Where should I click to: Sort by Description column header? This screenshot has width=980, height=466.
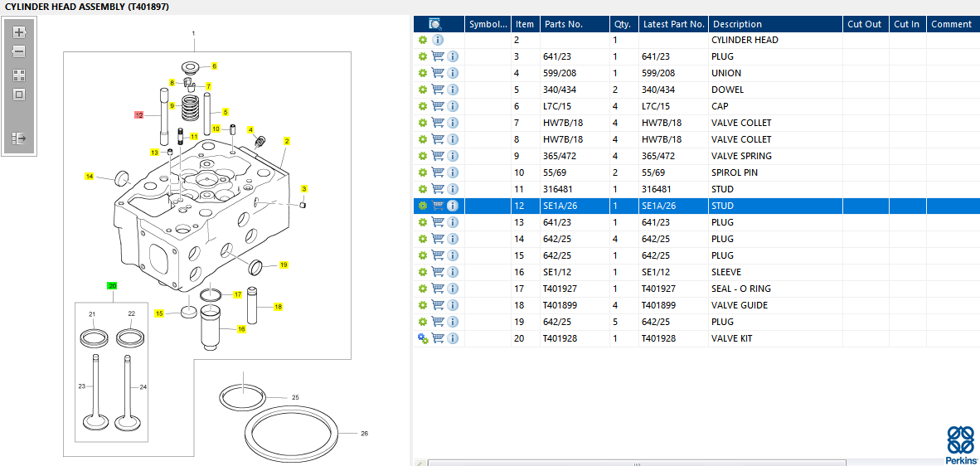click(775, 24)
